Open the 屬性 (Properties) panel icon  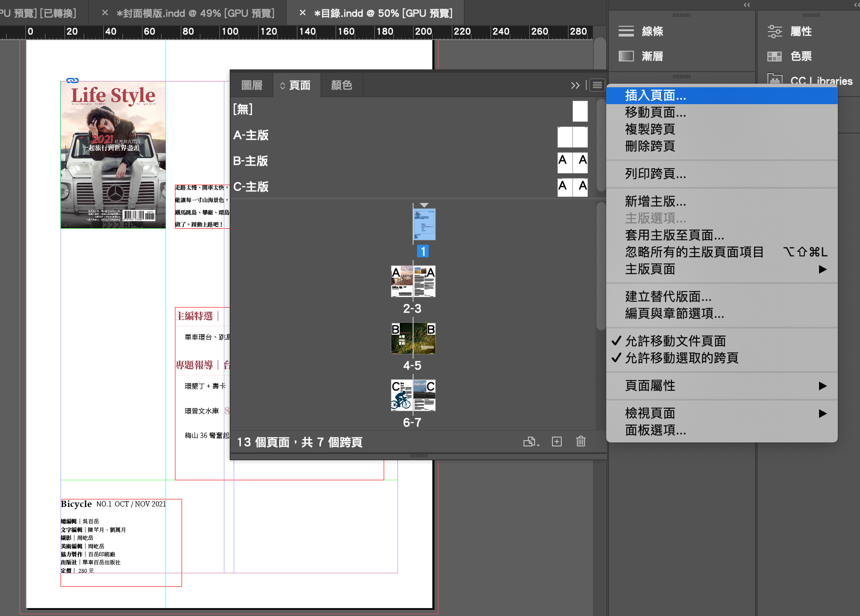775,31
